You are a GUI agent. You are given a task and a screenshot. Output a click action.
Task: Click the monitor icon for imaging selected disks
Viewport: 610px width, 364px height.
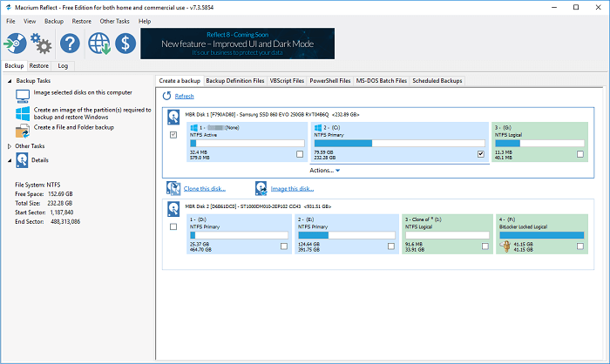[23, 96]
